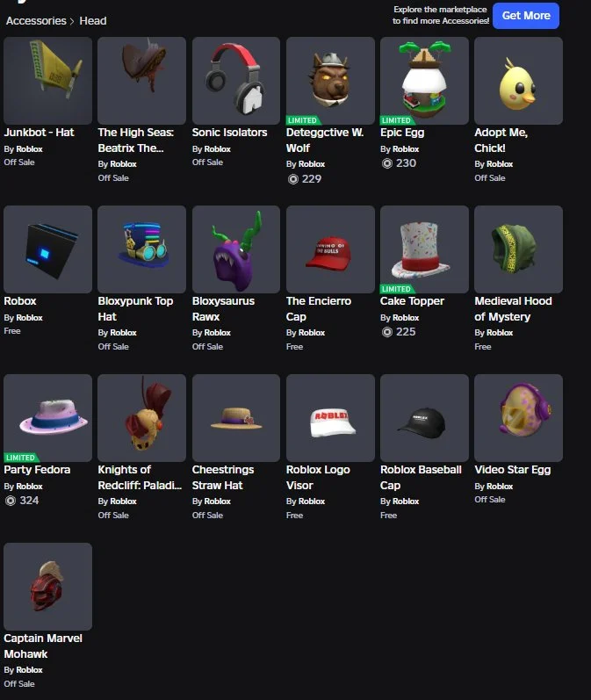Open the Party Fedora item image
The image size is (591, 700).
click(x=47, y=418)
